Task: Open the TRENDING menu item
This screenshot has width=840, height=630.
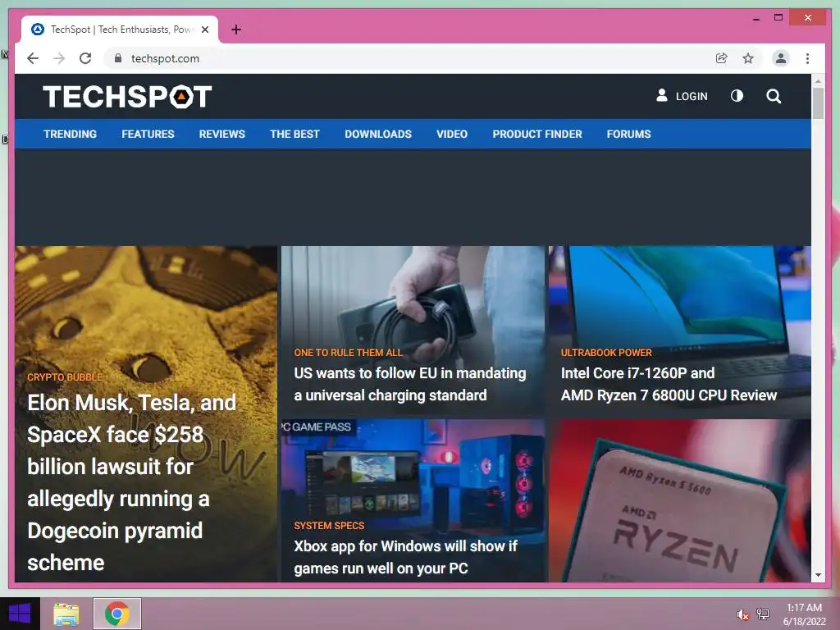Action: [x=71, y=134]
